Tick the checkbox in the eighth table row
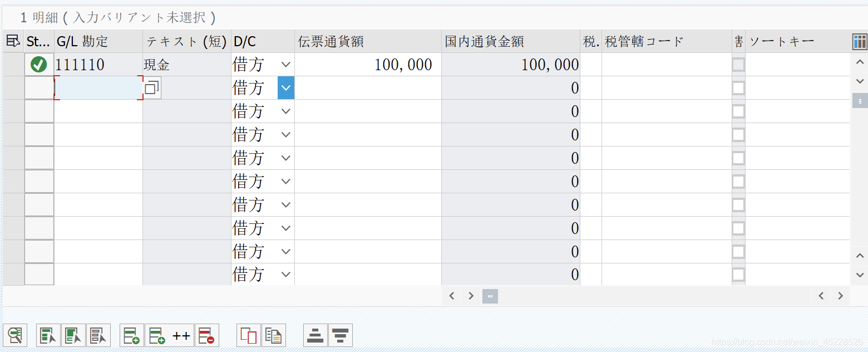868x352 pixels. pos(738,228)
